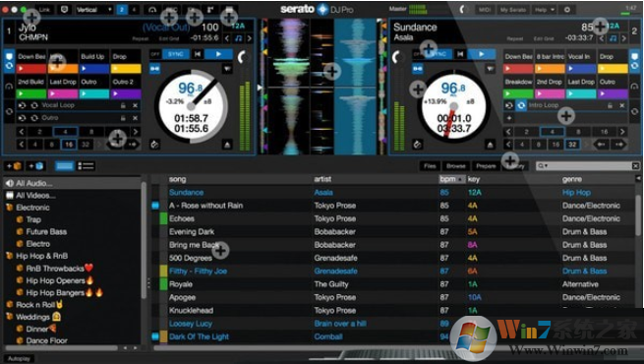This screenshot has width=644, height=364.
Task: Switch library to list view icon
Action: coord(86,166)
